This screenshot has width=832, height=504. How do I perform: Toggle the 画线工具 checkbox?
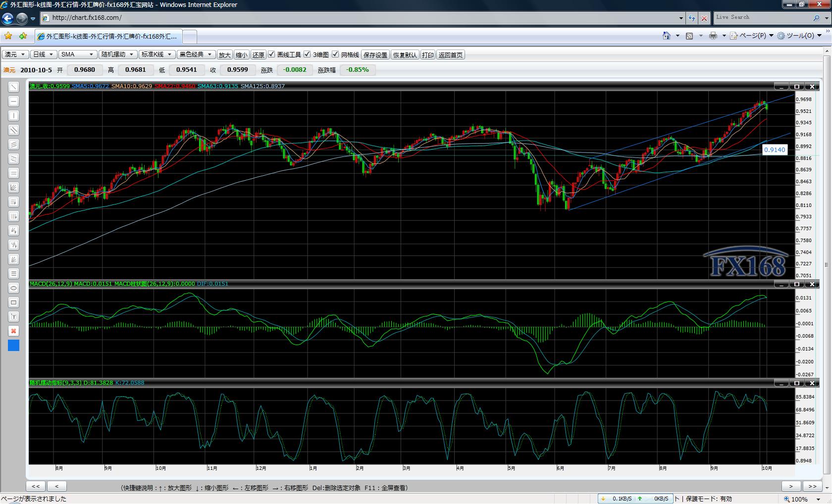point(271,54)
